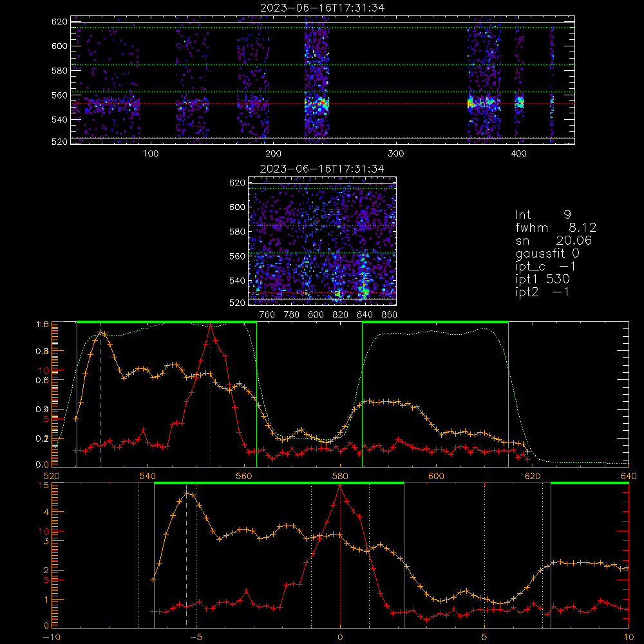Click the x-axis label 820 under middle image
Viewport: 644px width, 644px height.
point(340,315)
